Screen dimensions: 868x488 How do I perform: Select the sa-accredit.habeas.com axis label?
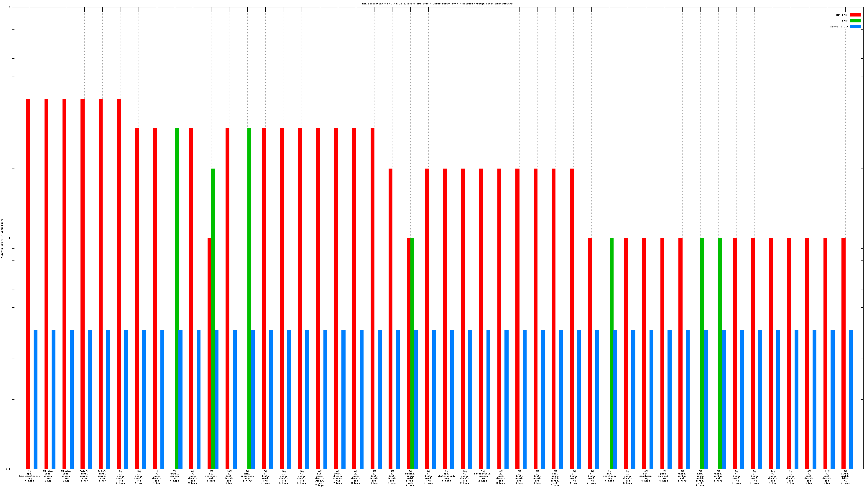(x=483, y=476)
